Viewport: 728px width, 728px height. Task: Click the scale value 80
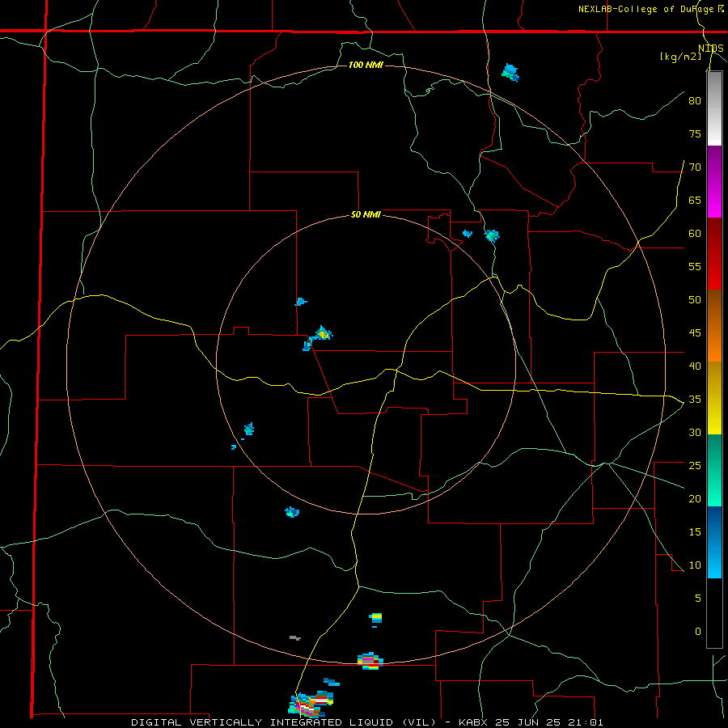[x=695, y=101]
